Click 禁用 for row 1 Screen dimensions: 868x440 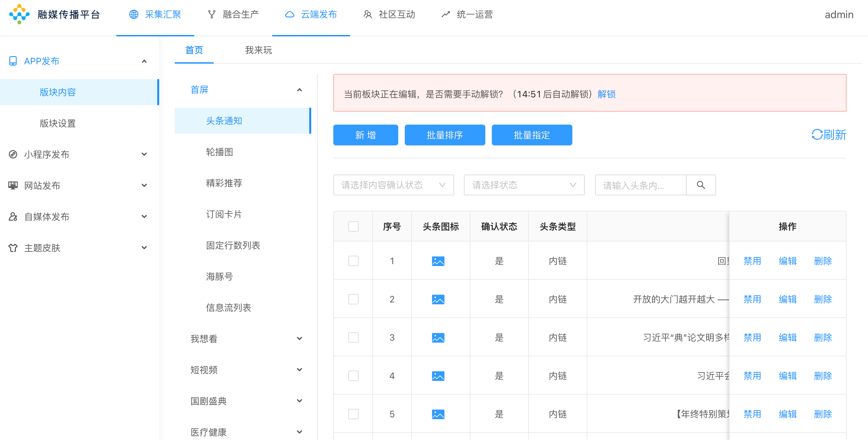[x=752, y=261]
